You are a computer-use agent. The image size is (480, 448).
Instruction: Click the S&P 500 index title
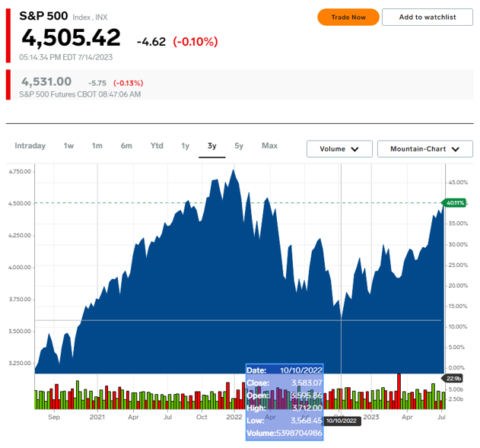(43, 16)
